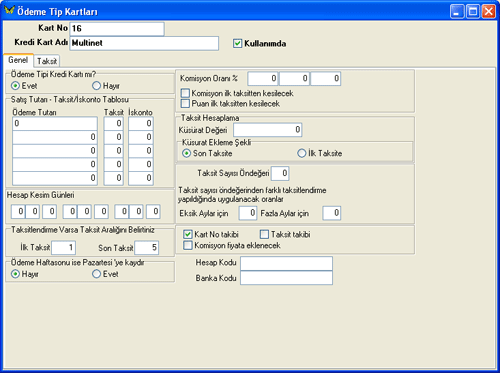Click last Hesap Kesim Günleri box

pos(153,211)
